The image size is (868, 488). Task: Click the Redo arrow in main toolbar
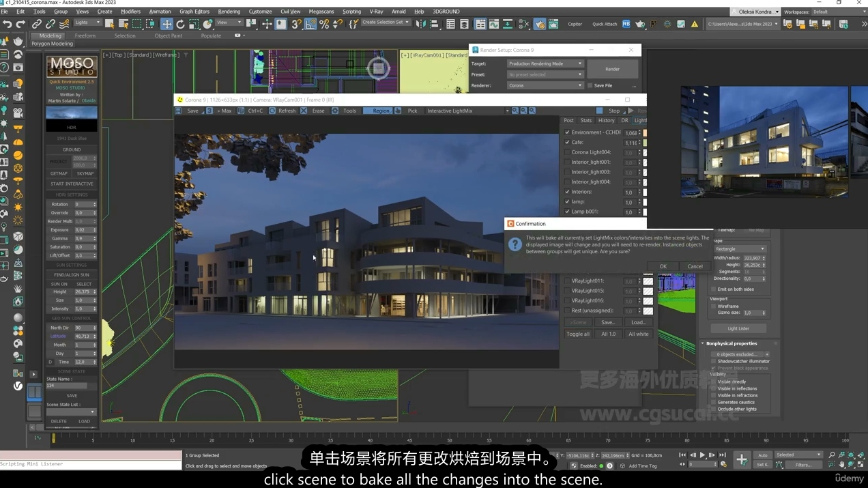[20, 24]
